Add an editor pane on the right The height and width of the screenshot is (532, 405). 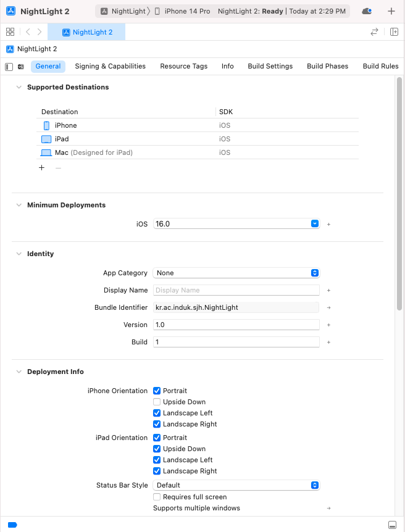click(x=394, y=32)
